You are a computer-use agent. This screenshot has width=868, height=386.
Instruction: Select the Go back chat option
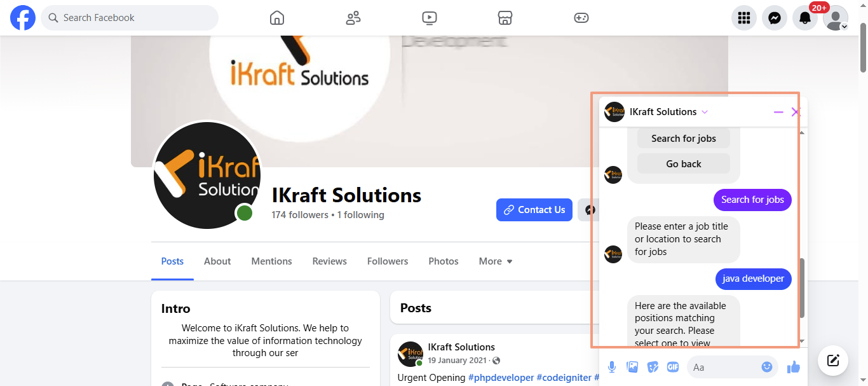pyautogui.click(x=684, y=164)
